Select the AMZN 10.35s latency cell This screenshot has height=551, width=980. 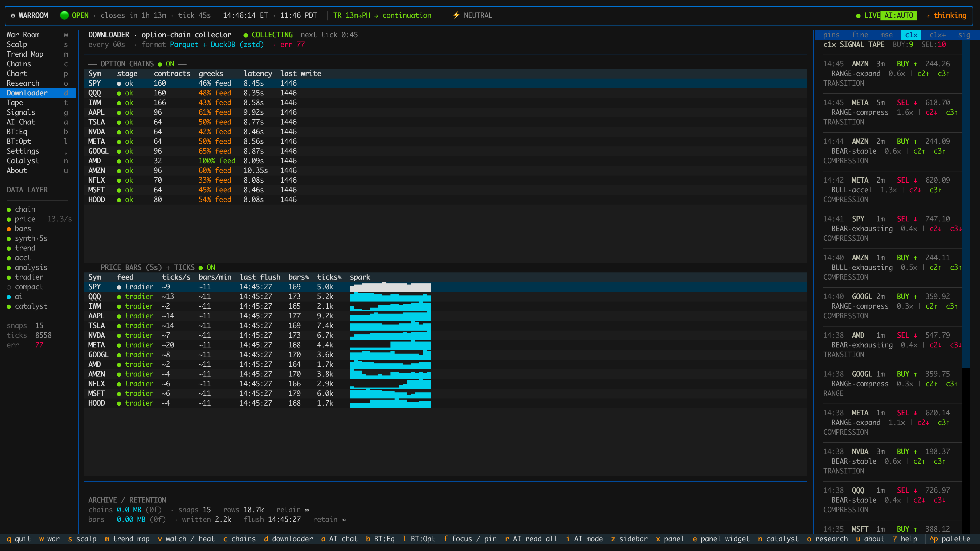(256, 171)
